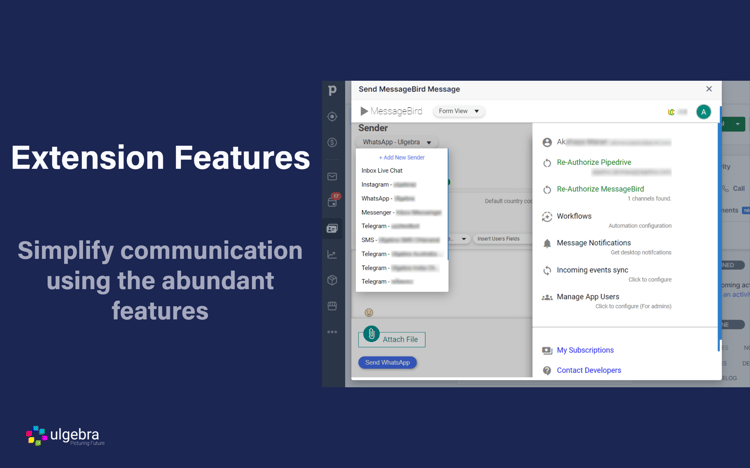Open Activities calendar icon with red badge
Screen dimensions: 750x468
coord(333,201)
